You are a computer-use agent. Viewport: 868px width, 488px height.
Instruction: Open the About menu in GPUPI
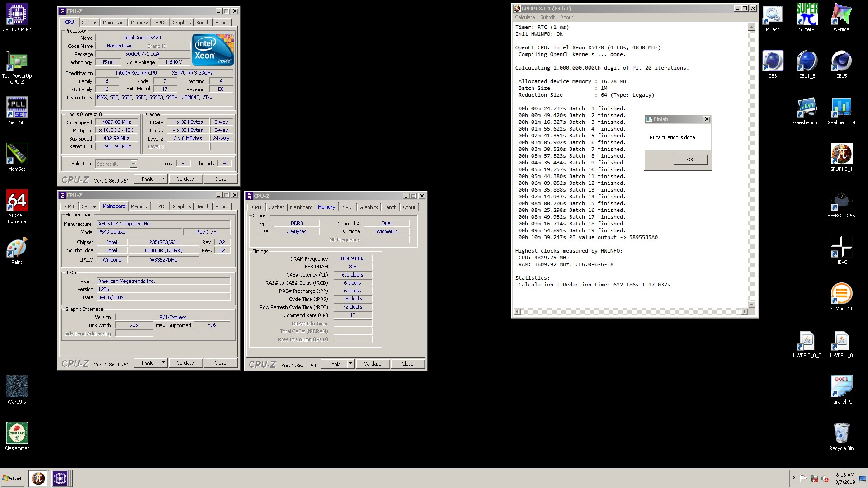[566, 17]
